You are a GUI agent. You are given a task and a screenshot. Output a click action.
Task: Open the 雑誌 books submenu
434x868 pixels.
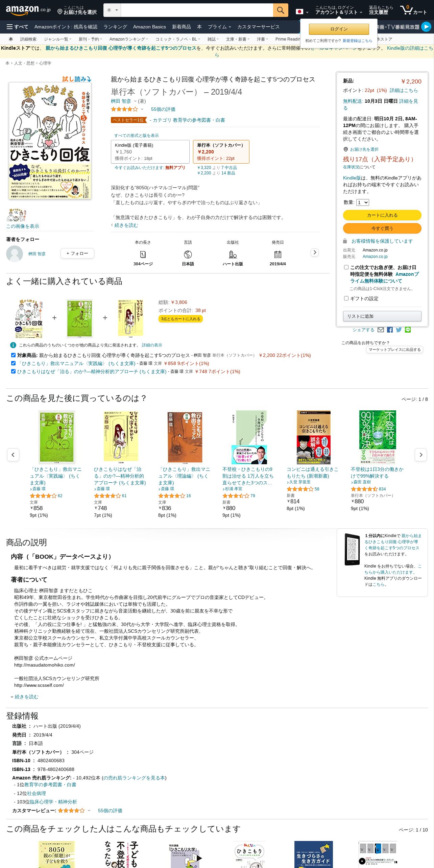click(213, 39)
